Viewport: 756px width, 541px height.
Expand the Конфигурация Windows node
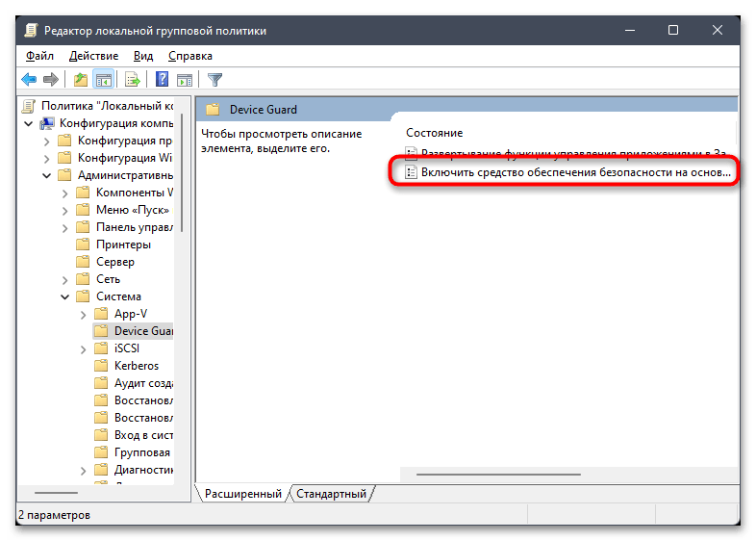(47, 158)
